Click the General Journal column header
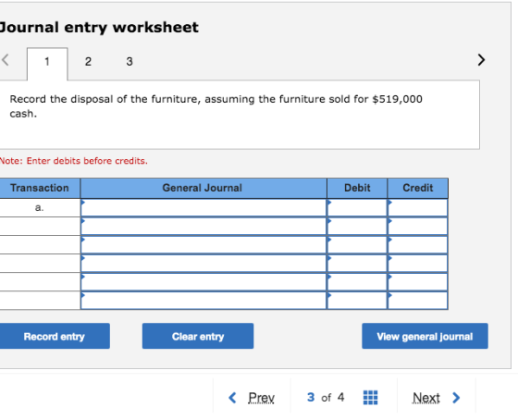Viewport: 518px width, 420px height. [203, 188]
